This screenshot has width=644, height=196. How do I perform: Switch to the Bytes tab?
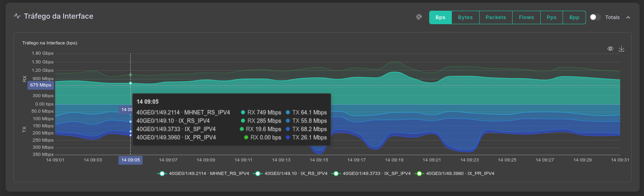[x=465, y=17]
